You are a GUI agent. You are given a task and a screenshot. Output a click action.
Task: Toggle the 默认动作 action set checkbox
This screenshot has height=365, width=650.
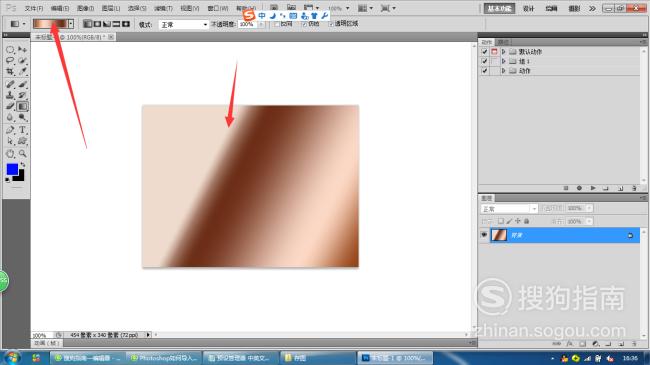pyautogui.click(x=484, y=52)
